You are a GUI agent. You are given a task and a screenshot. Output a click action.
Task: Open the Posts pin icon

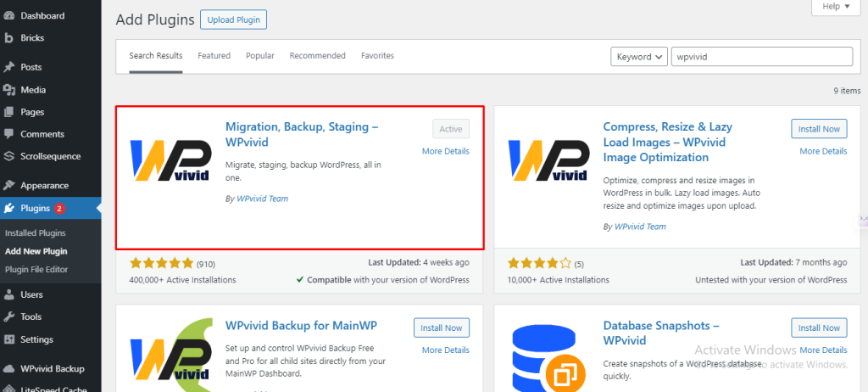tap(8, 68)
